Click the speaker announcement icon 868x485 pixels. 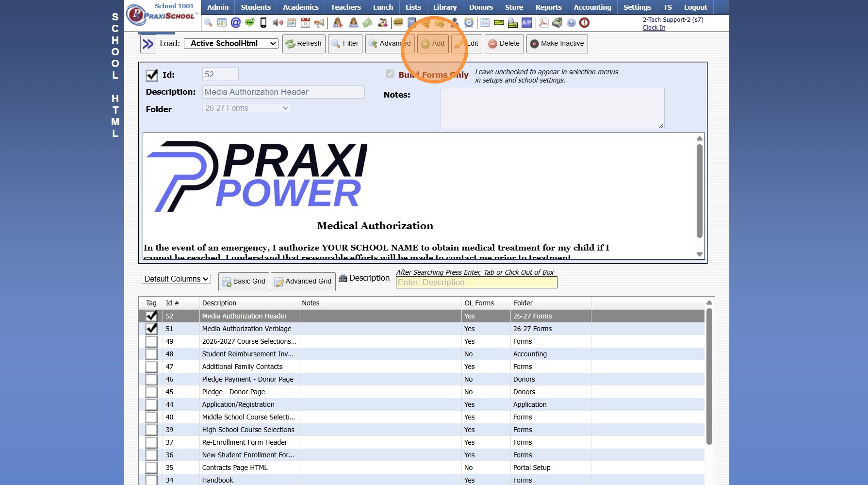[x=278, y=23]
